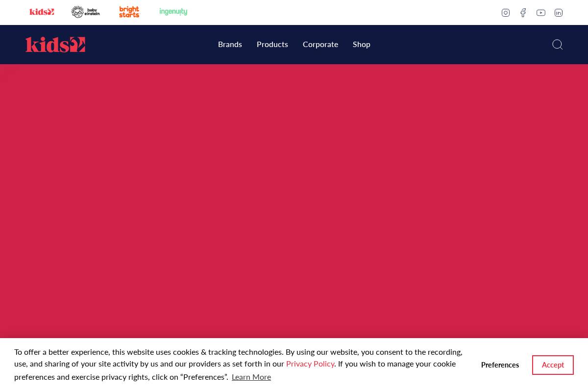Screen dimensions: 588x392
Task: Open the Products menu
Action: [x=272, y=45]
